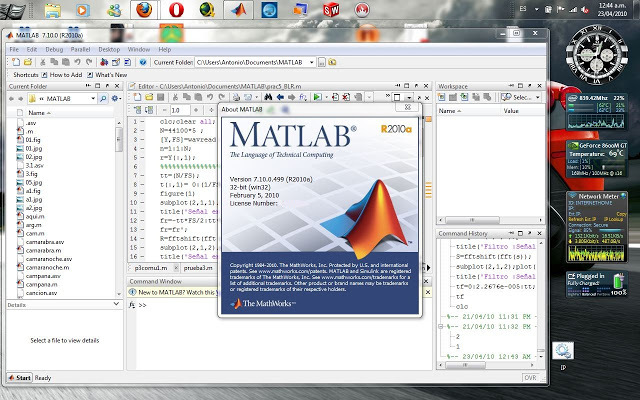Open MATLAB help question mark icon
The height and width of the screenshot is (400, 640).
pos(142,62)
